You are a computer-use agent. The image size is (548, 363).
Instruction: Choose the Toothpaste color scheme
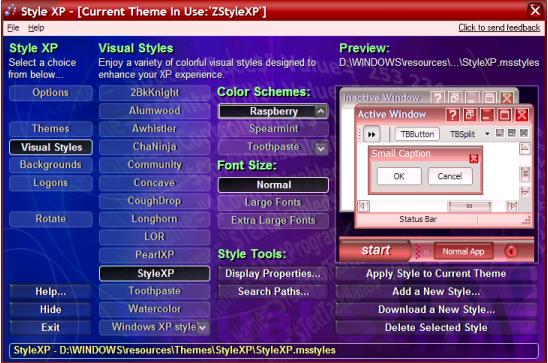273,147
